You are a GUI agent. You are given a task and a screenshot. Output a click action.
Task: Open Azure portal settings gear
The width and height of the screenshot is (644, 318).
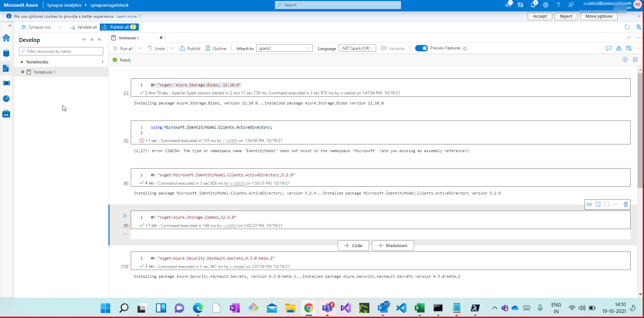(x=546, y=5)
